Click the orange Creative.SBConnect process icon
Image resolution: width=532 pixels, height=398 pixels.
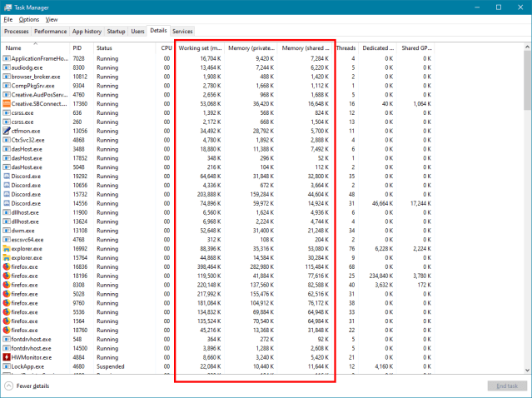(7, 104)
